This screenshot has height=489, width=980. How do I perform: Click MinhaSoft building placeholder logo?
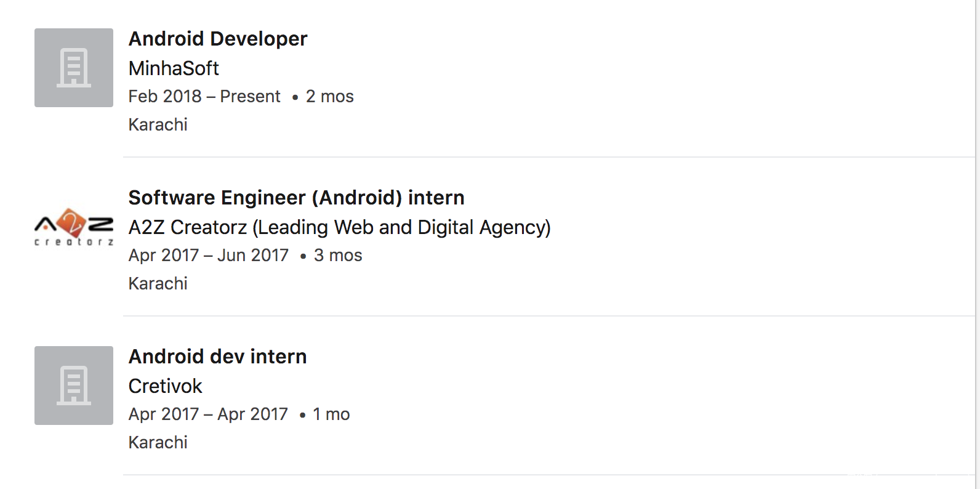[74, 68]
